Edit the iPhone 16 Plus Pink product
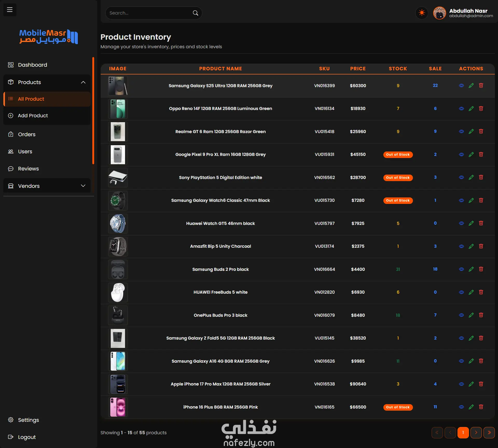Image resolution: width=498 pixels, height=448 pixels. tap(471, 407)
